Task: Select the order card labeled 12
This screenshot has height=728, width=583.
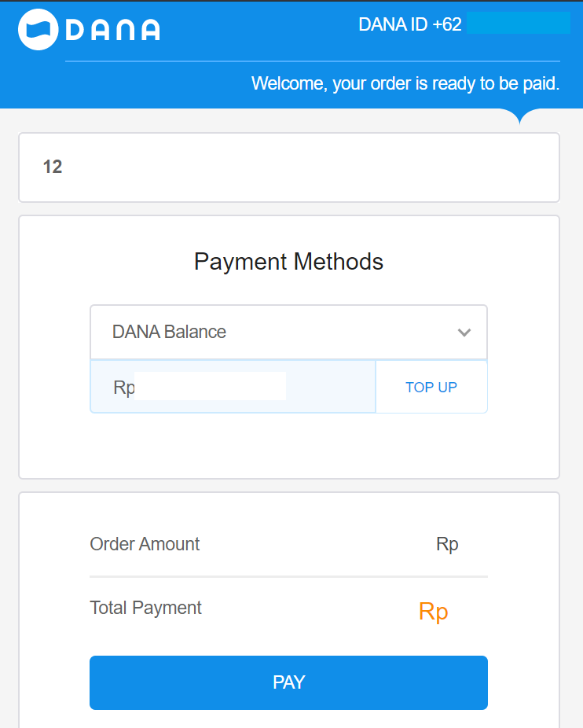Action: point(288,167)
